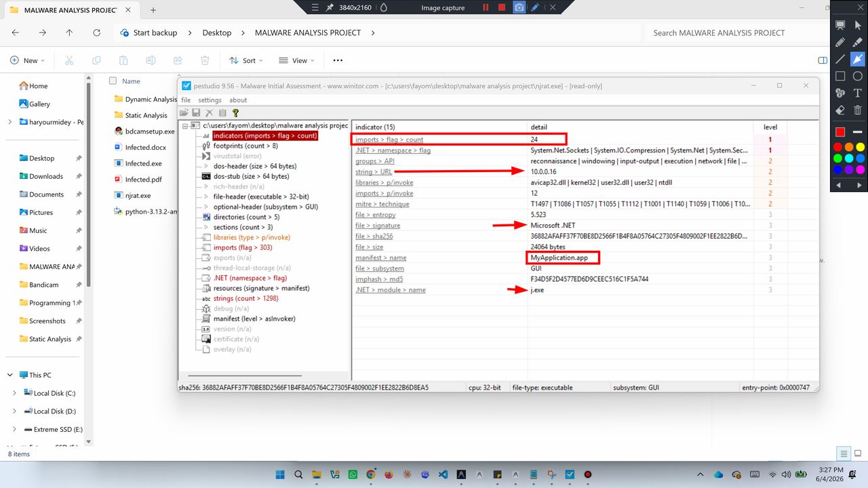
Task: Click the line thickness selector in drawing toolbar
Action: pos(858,131)
